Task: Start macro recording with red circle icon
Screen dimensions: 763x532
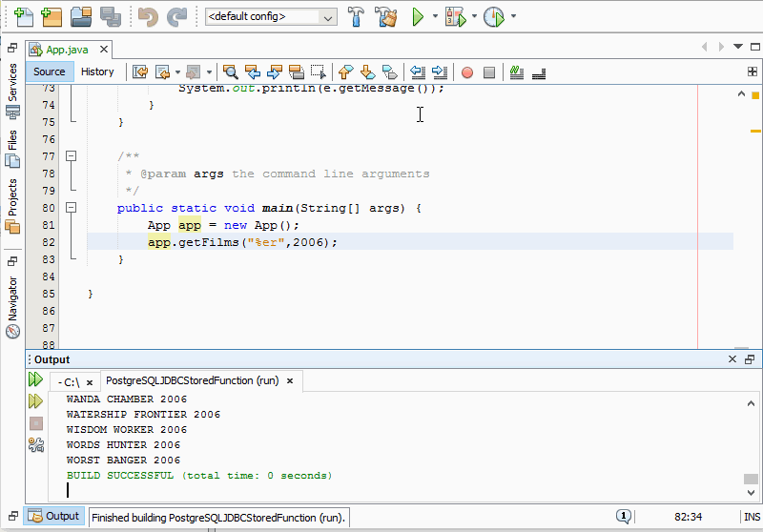Action: point(467,72)
